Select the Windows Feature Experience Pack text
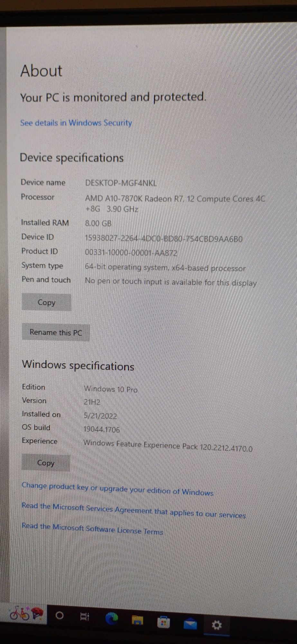The image size is (297, 644). pos(168,446)
